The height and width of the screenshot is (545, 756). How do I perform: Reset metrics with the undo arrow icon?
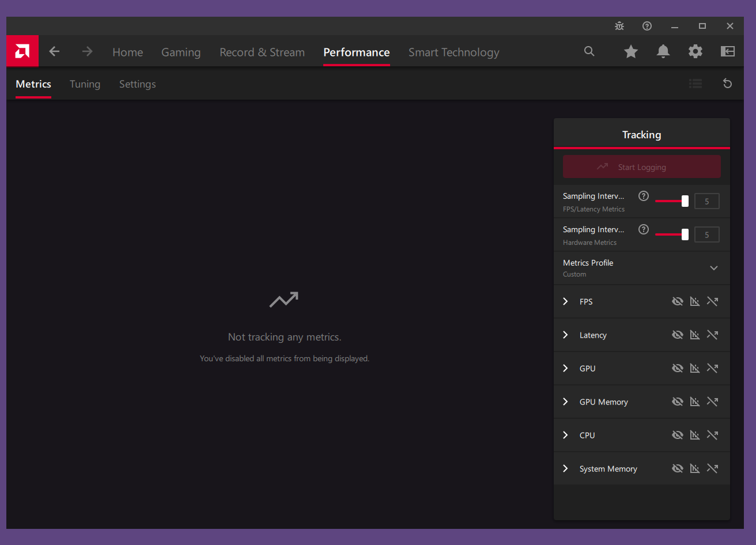pos(728,84)
